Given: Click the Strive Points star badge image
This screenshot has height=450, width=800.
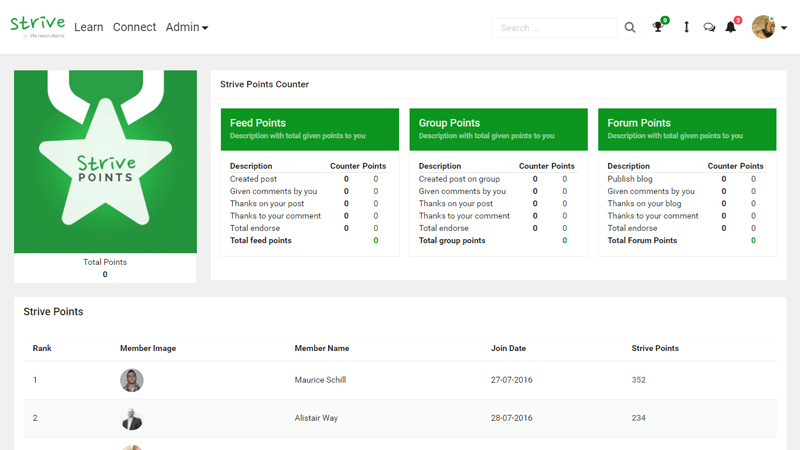Looking at the screenshot, I should (x=105, y=161).
